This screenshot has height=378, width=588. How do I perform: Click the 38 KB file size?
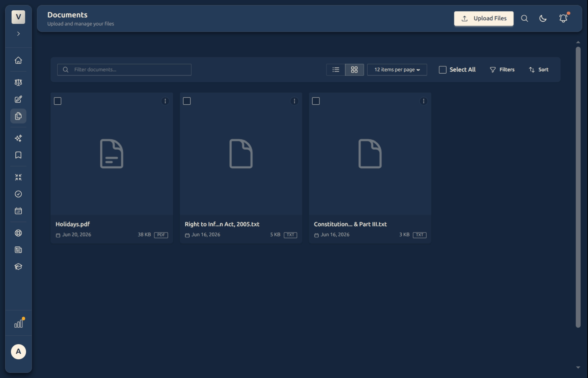(144, 235)
